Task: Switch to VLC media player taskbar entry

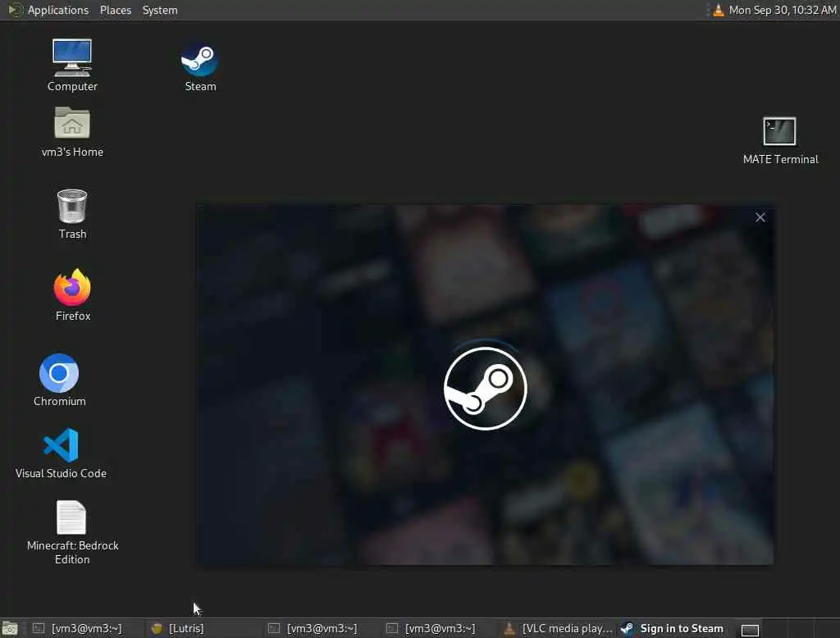Action: tap(557, 628)
